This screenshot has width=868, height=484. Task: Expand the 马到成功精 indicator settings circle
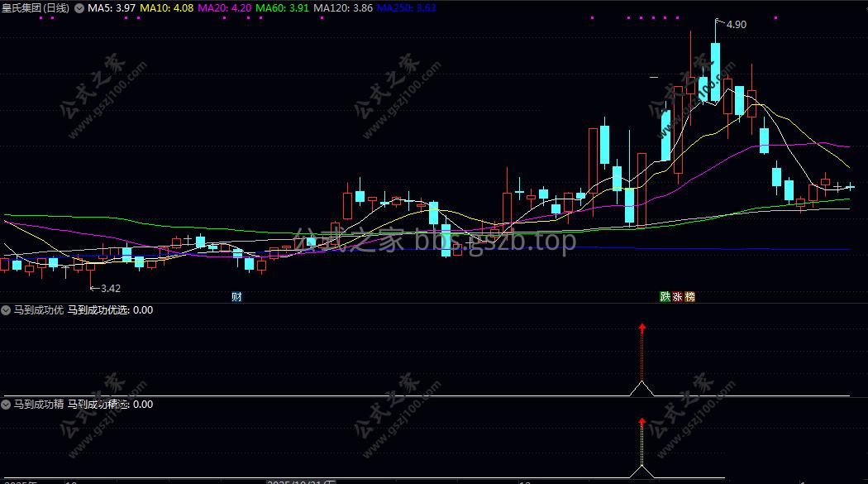point(6,405)
